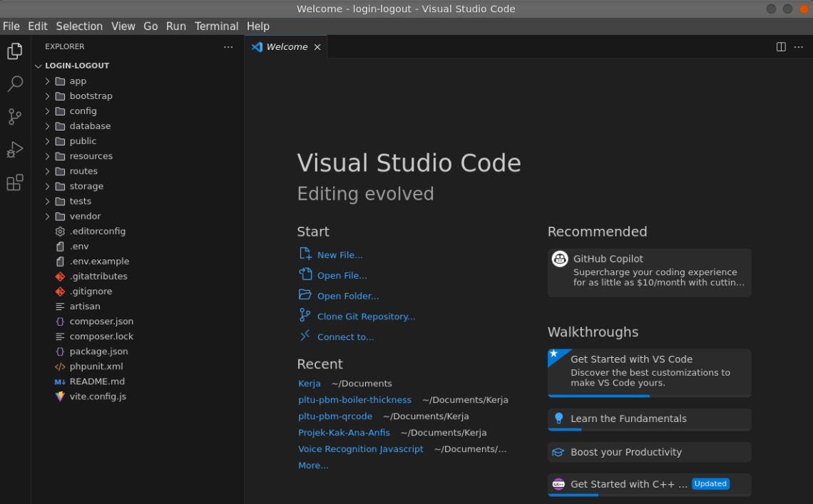The height and width of the screenshot is (504, 813).
Task: Open the Get Started with VS Code walkthrough
Action: point(649,373)
